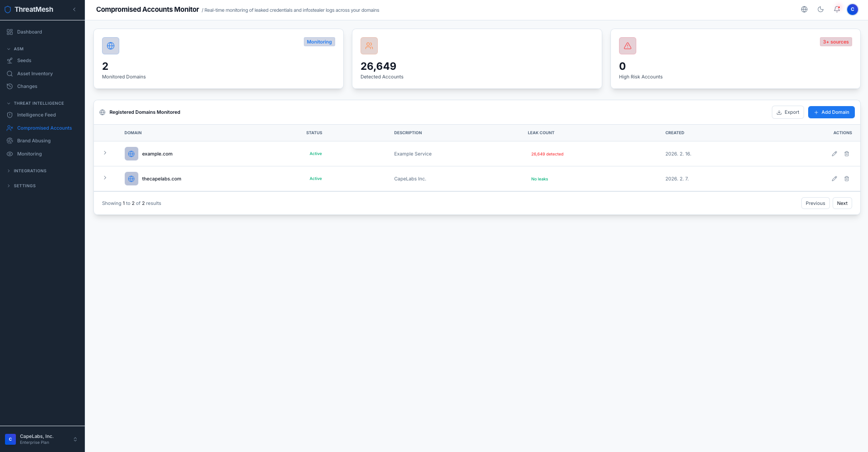868x452 pixels.
Task: Select the Monitoring eye icon in sidebar
Action: coord(10,154)
